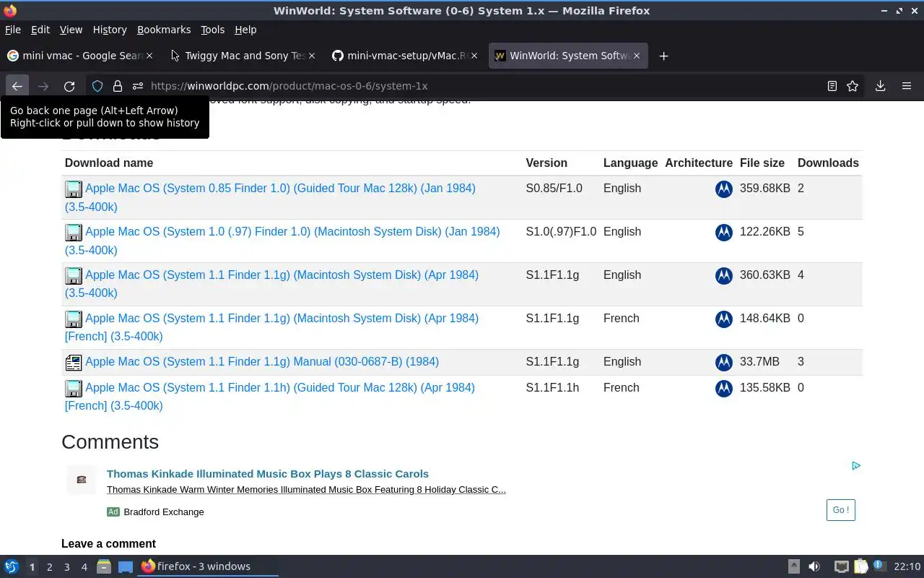
Task: Open Thomas Kinkade Music Box ad headline
Action: click(x=268, y=474)
